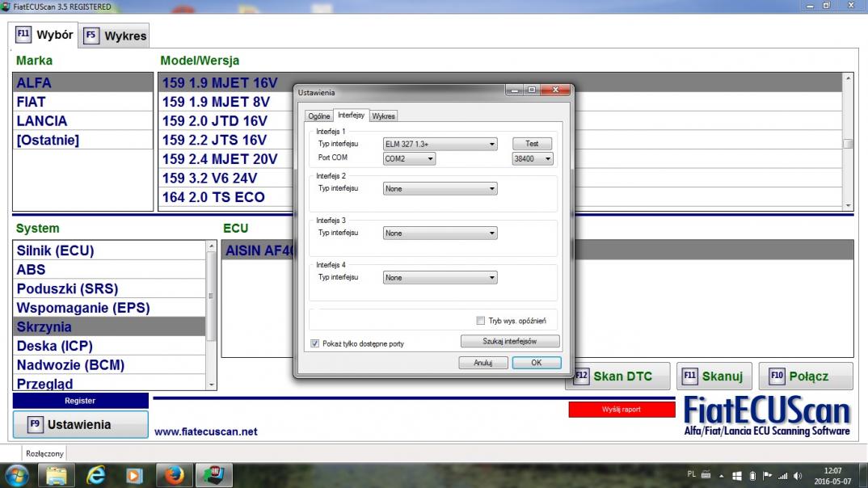Screen dimensions: 868x488
Task: Select Interfejsy settings tab
Action: 351,115
